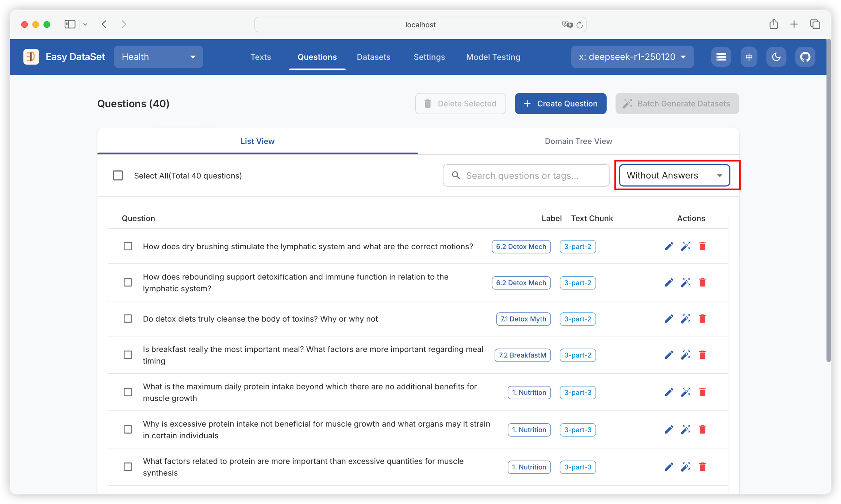Open the Without Answers filter dropdown

pyautogui.click(x=674, y=176)
